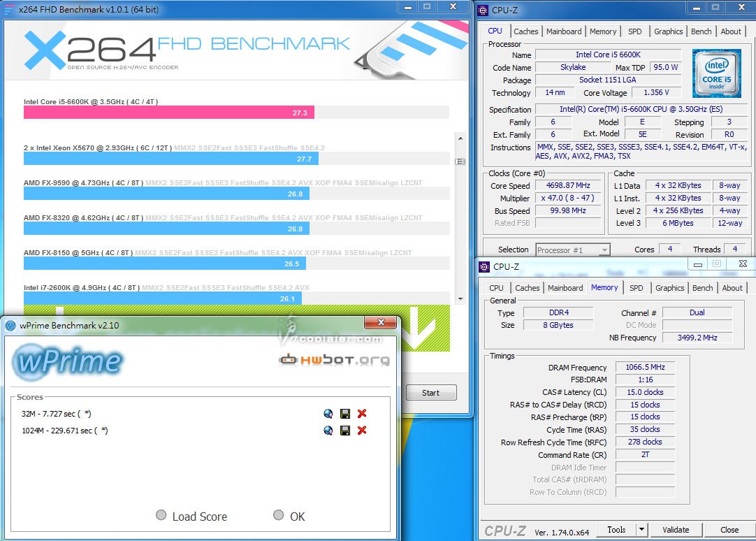Switch to CPU tab in lower CPU-Z window
This screenshot has width=756, height=541.
(x=496, y=288)
